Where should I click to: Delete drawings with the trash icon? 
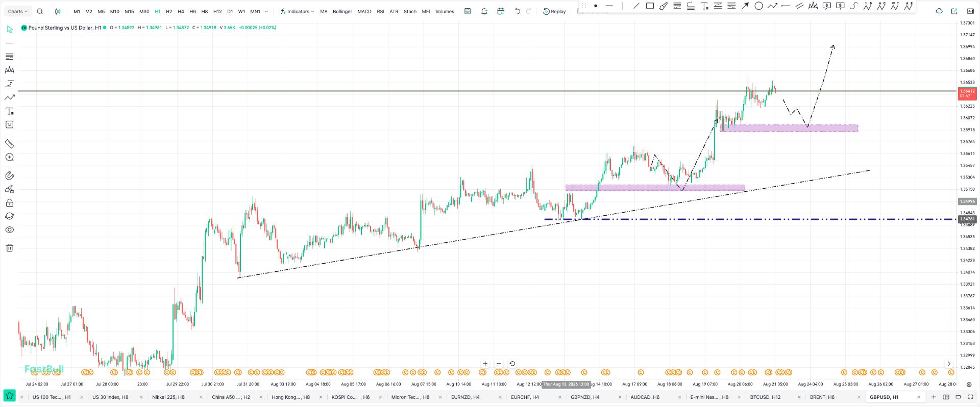pyautogui.click(x=9, y=248)
